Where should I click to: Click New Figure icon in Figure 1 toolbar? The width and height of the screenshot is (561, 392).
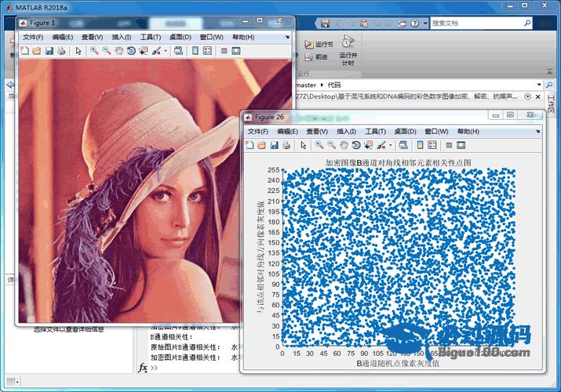24,51
